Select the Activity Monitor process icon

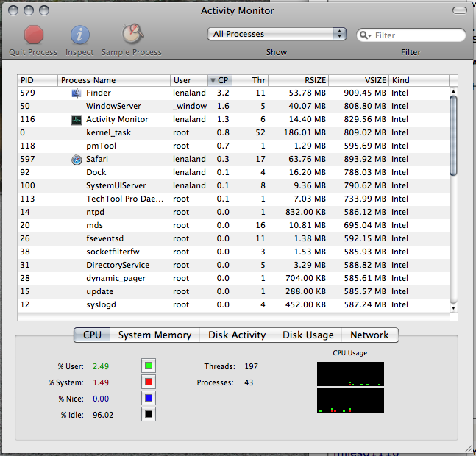click(x=77, y=120)
